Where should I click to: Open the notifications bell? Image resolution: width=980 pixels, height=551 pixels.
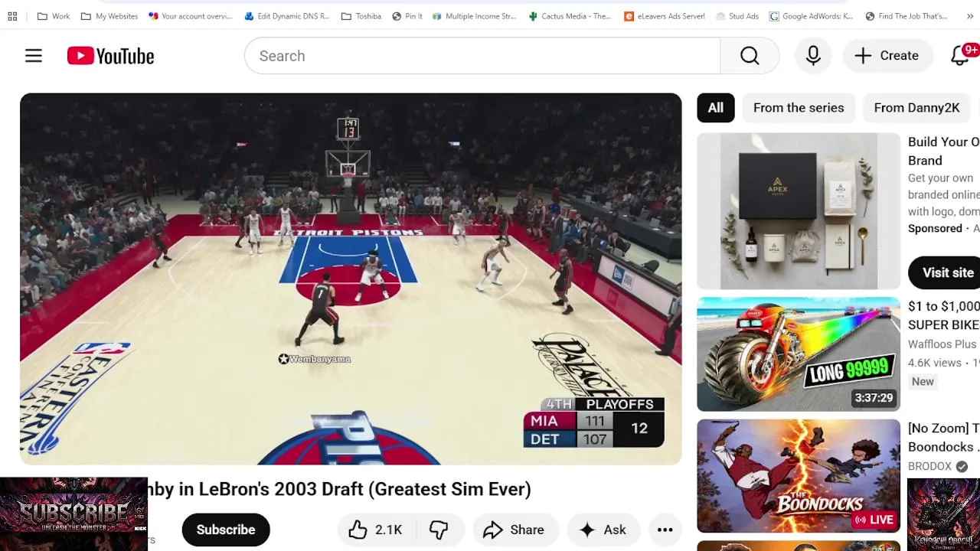[960, 56]
